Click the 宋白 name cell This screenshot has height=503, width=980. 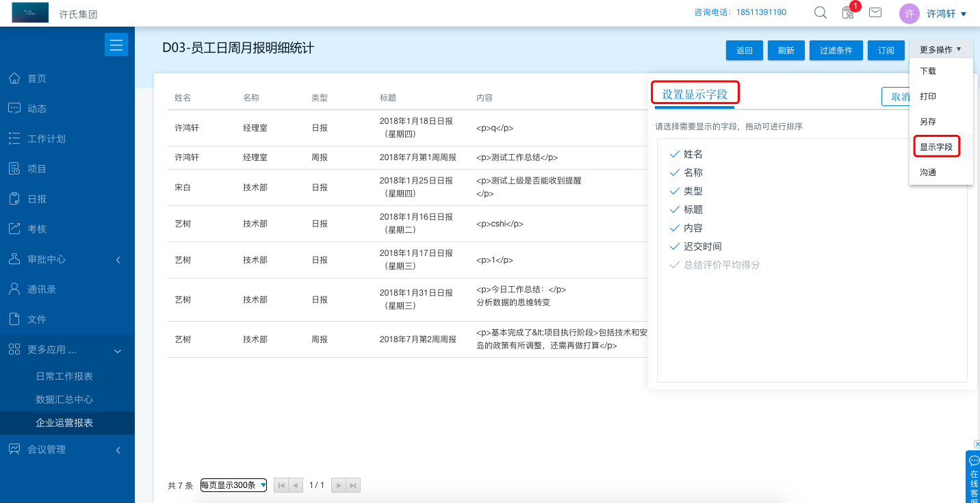183,187
